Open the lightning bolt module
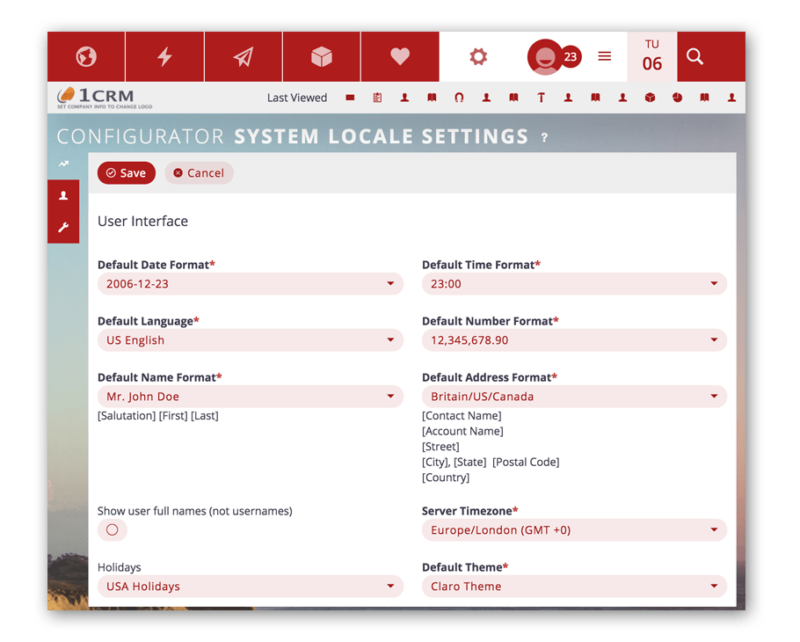Image resolution: width=800 pixels, height=642 pixels. pyautogui.click(x=165, y=57)
